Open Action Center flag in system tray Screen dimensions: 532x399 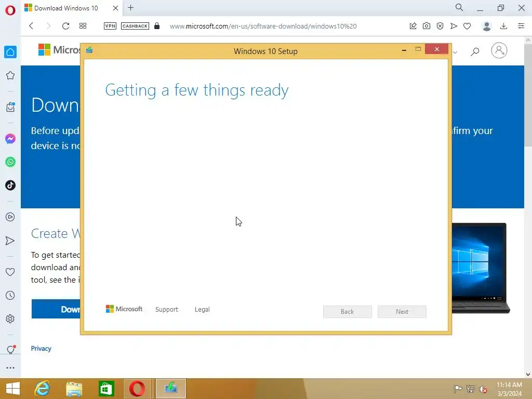click(x=458, y=389)
